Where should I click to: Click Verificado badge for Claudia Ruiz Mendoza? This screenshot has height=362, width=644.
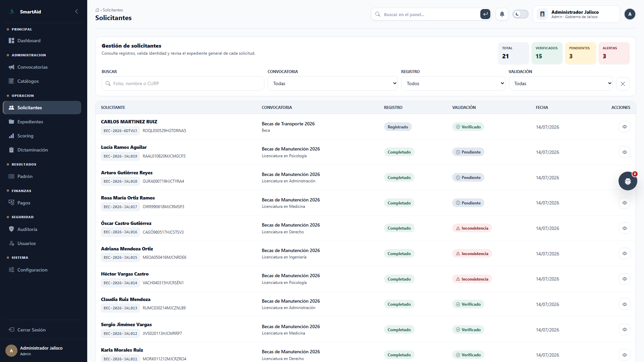(468, 304)
